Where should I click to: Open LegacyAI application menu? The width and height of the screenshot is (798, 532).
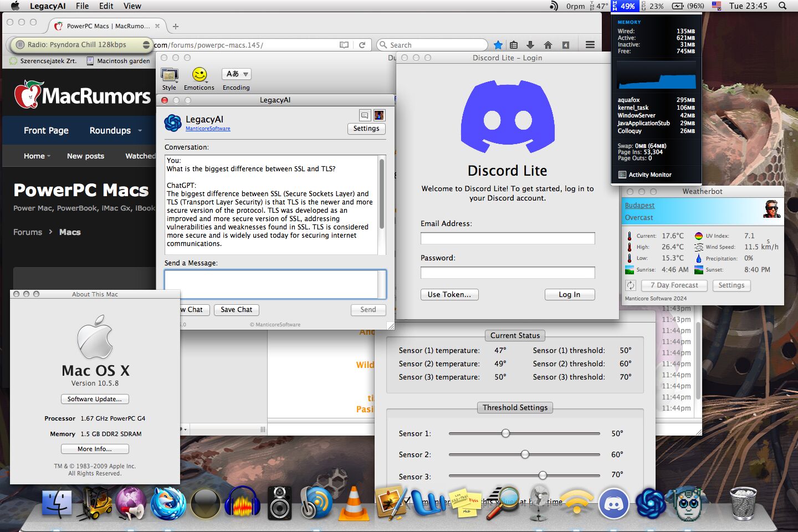(x=48, y=6)
